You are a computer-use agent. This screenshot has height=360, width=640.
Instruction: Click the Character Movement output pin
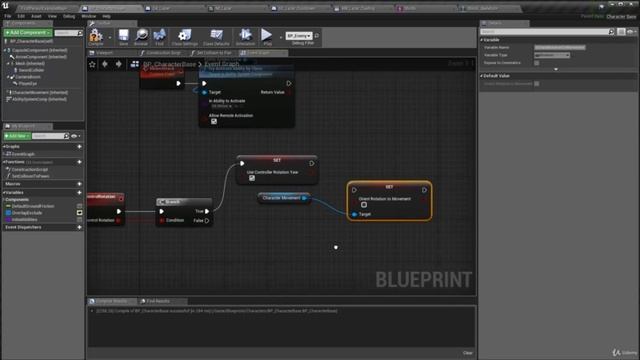[304, 198]
